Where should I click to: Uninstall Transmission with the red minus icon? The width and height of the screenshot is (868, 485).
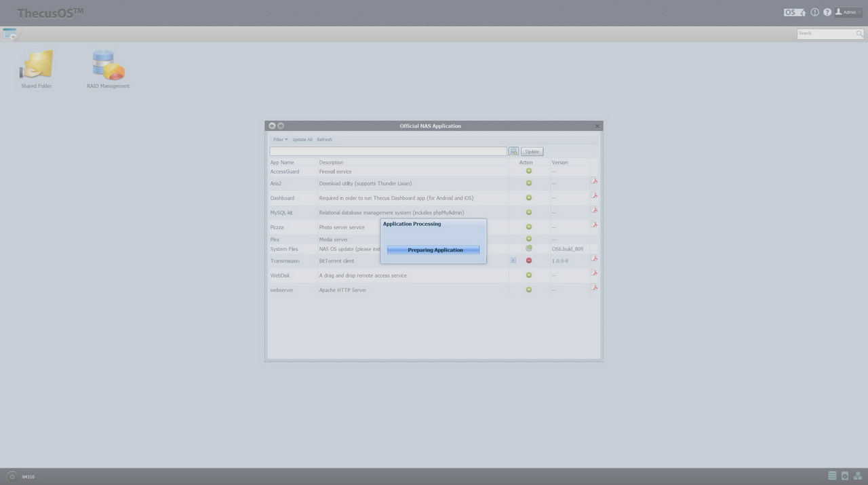pos(529,260)
